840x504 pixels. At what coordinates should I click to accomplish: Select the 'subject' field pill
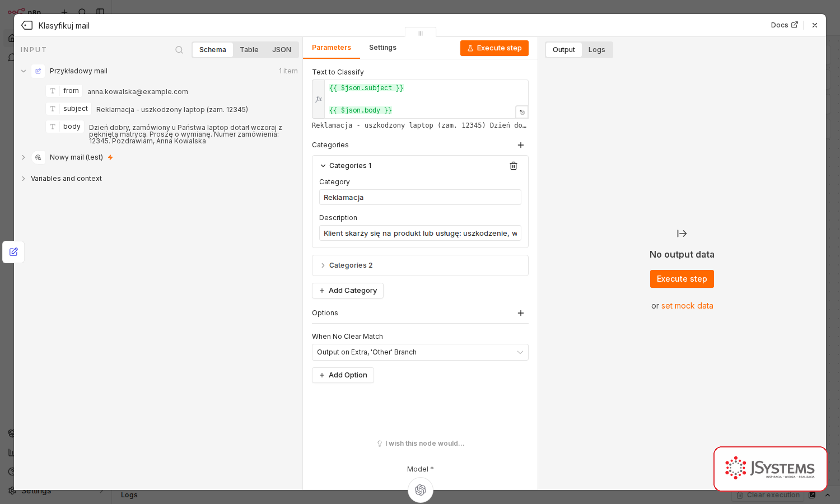click(69, 109)
